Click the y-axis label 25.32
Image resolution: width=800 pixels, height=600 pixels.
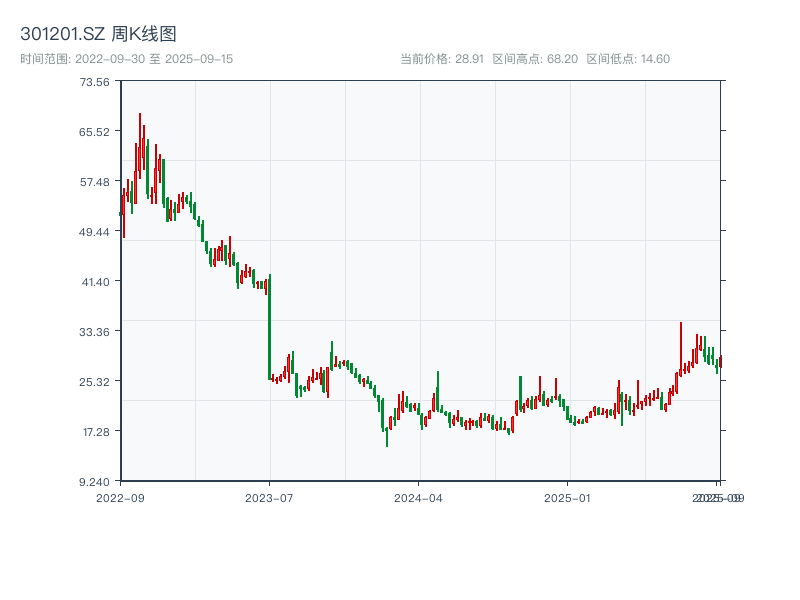coord(94,382)
